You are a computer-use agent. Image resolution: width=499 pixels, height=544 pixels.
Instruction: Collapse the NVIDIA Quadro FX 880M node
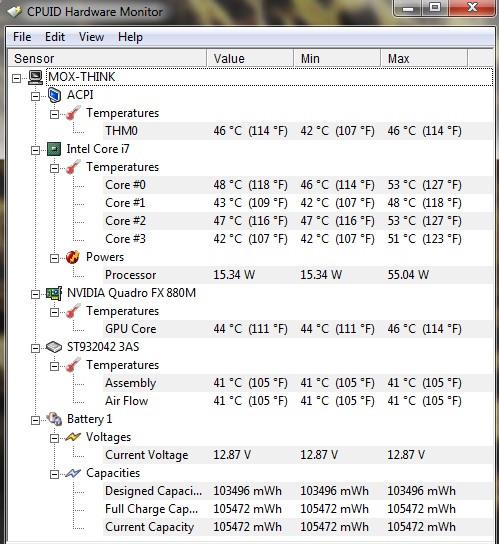coord(35,295)
